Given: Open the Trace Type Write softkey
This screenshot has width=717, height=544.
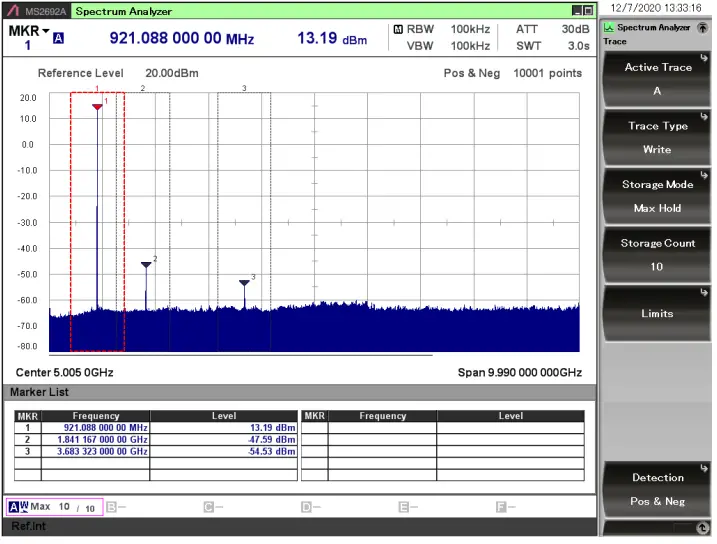Looking at the screenshot, I should [657, 138].
